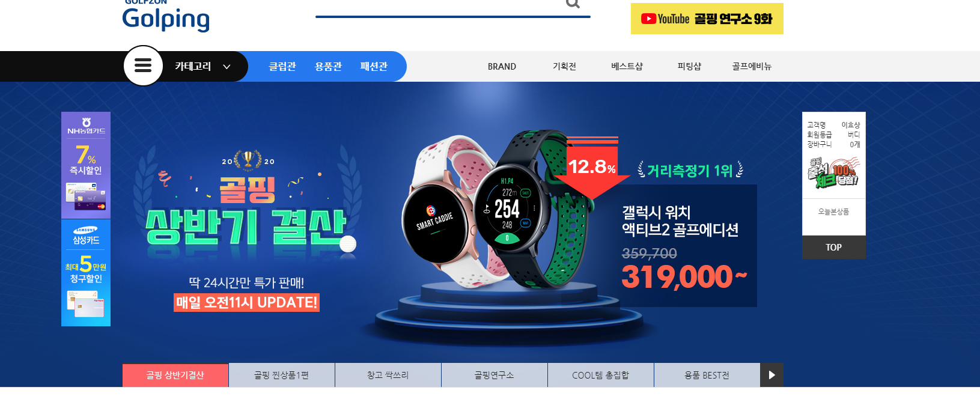Open the YouTube 골핑 연구소 banner
The width and height of the screenshot is (980, 411).
tap(707, 19)
